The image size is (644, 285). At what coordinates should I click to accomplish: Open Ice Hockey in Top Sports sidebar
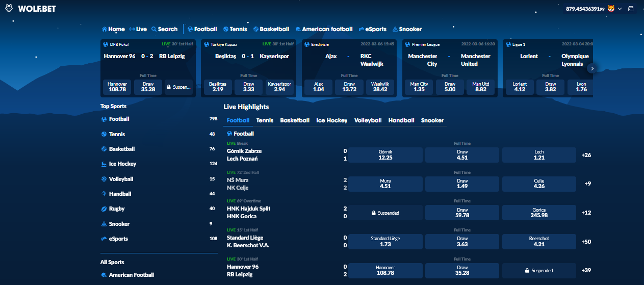pyautogui.click(x=159, y=164)
